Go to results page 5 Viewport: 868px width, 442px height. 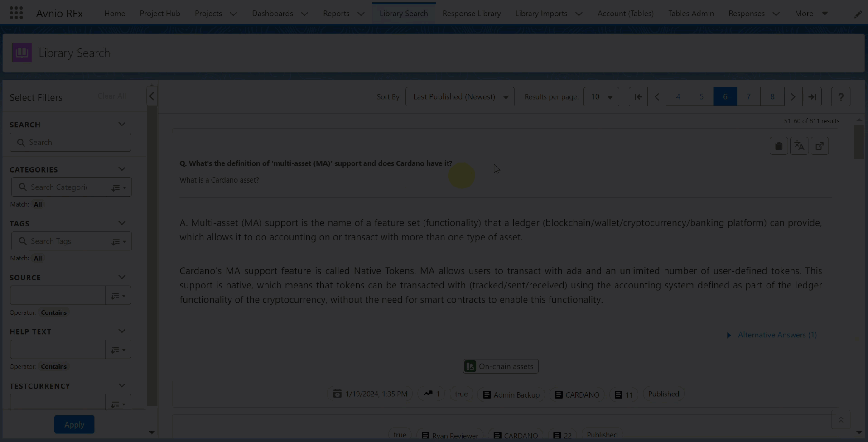click(701, 96)
